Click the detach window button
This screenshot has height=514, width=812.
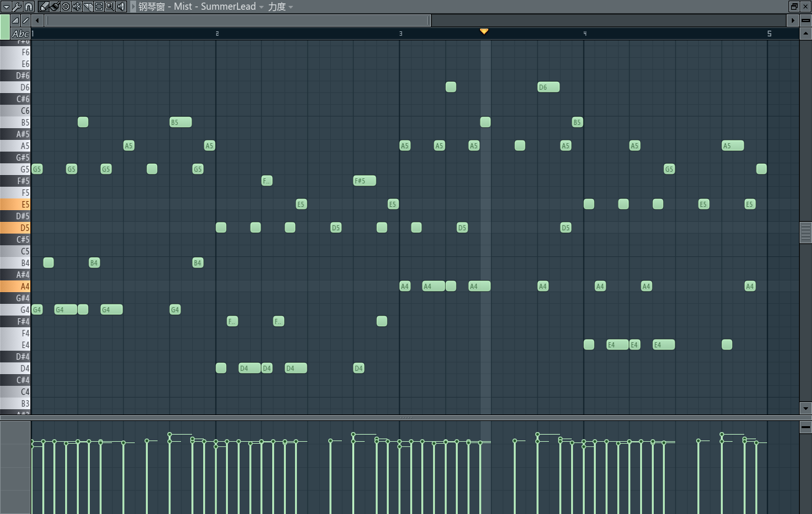[x=794, y=7]
